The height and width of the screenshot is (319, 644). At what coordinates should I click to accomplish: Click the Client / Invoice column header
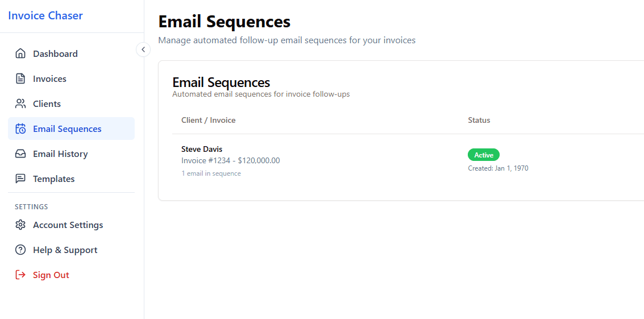tap(208, 121)
